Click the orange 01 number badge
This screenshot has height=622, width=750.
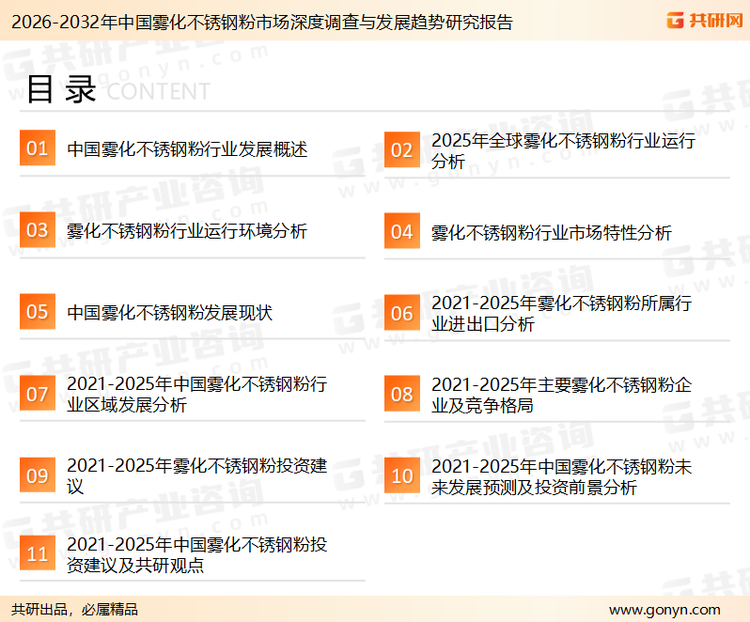click(37, 148)
